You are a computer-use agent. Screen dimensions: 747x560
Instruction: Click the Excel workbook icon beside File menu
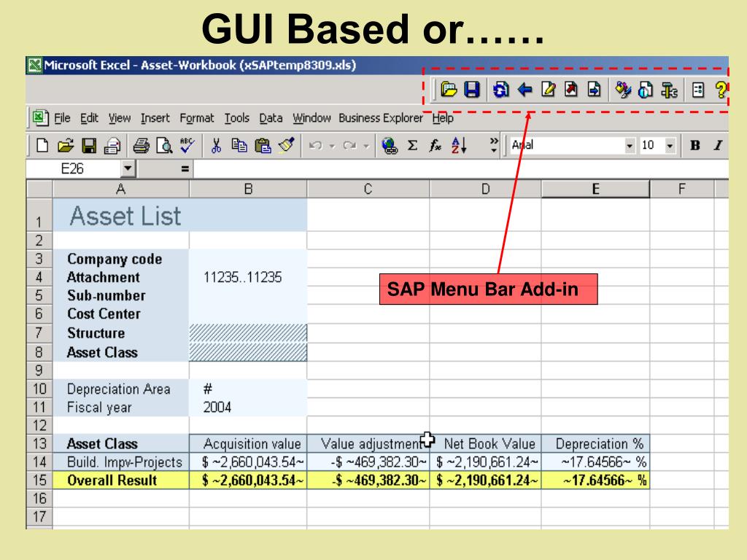tap(40, 117)
